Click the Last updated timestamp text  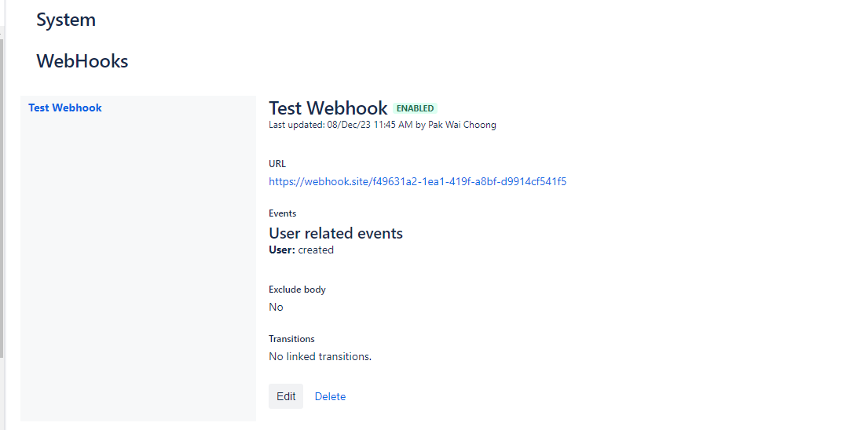point(341,125)
